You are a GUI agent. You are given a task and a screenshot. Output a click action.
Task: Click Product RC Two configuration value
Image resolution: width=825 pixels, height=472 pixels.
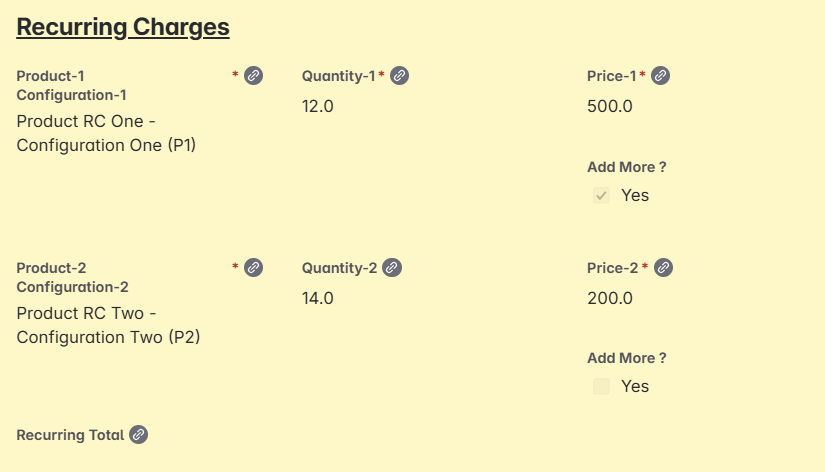[x=108, y=325]
